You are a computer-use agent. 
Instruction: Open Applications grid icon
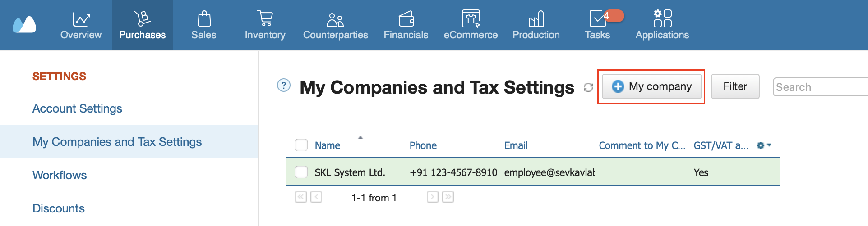click(662, 18)
